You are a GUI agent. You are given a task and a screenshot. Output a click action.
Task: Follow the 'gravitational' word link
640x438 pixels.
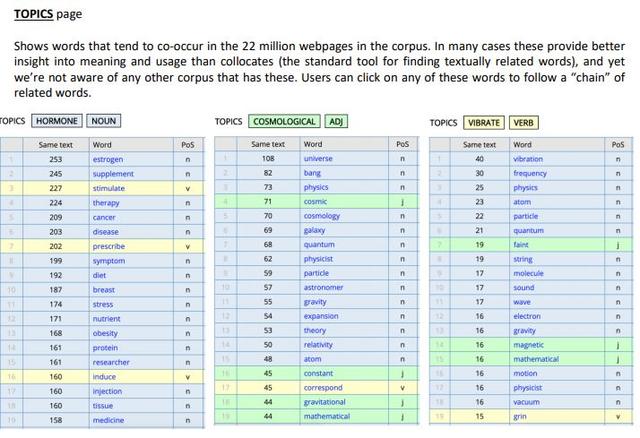pyautogui.click(x=324, y=402)
